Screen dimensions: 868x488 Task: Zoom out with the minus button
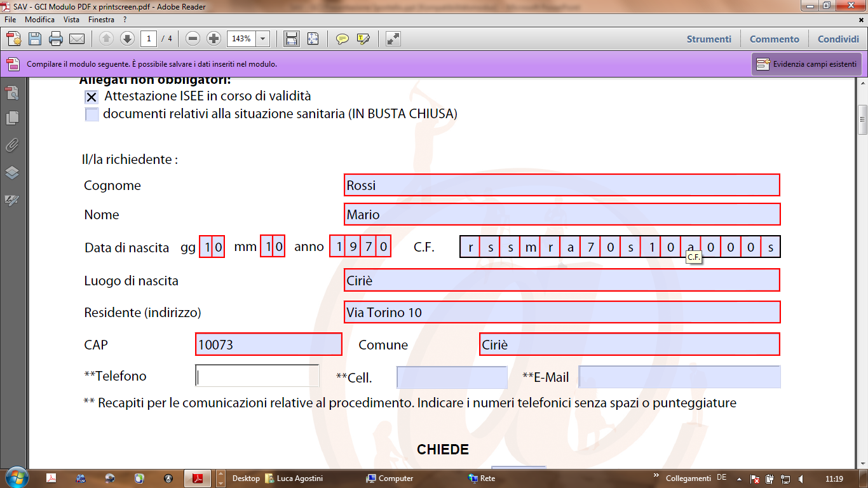pos(193,39)
